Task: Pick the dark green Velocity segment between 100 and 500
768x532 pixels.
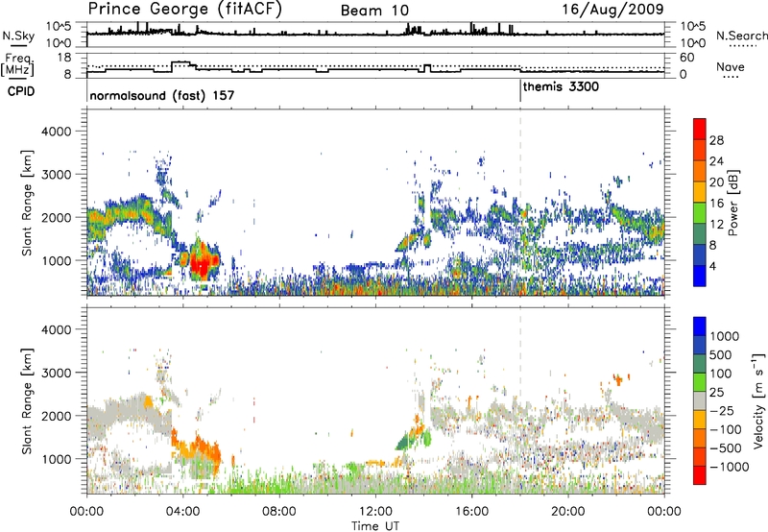Action: [x=700, y=363]
